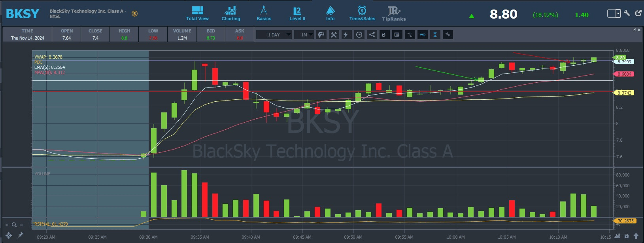Open the Level II view
644x243 pixels.
click(x=297, y=13)
